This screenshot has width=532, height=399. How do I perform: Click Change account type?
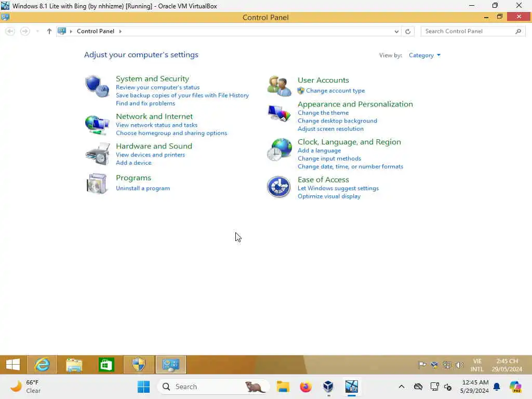coord(335,90)
